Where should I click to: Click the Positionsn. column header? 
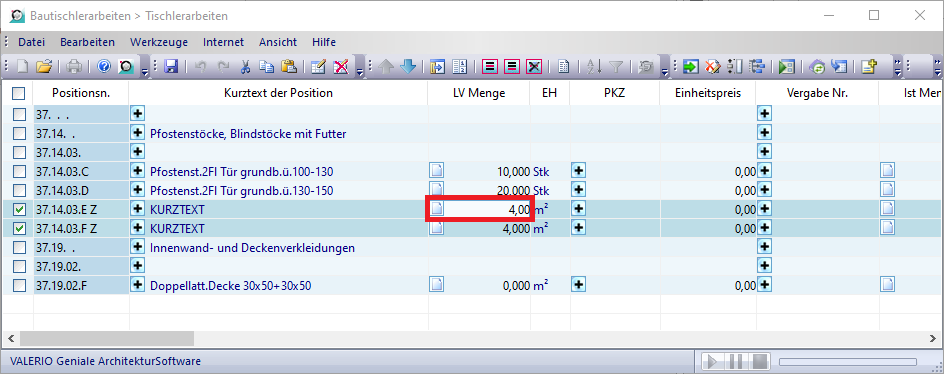tap(81, 93)
